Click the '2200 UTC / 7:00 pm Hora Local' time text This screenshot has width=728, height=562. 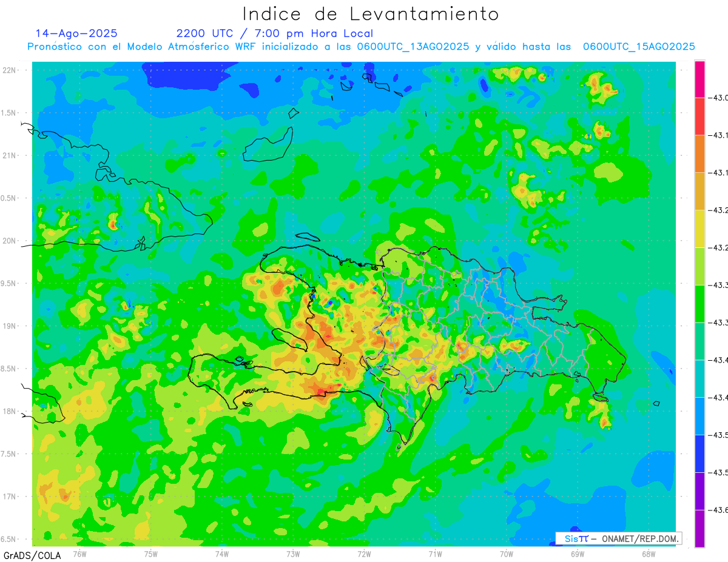275,33
